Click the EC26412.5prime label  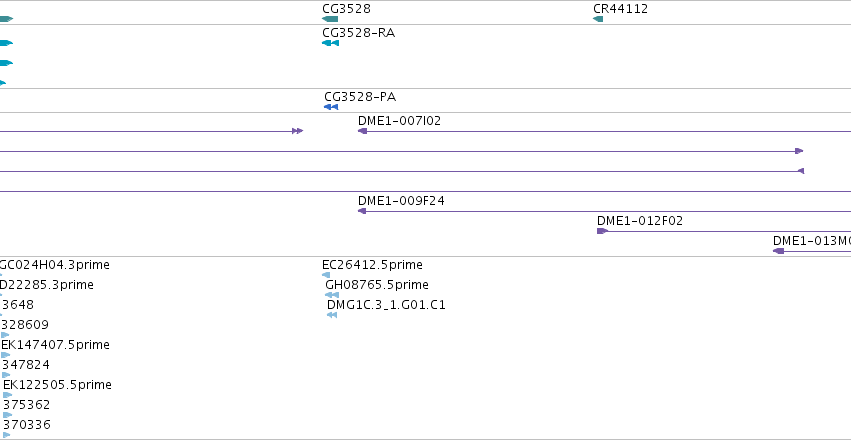point(372,265)
